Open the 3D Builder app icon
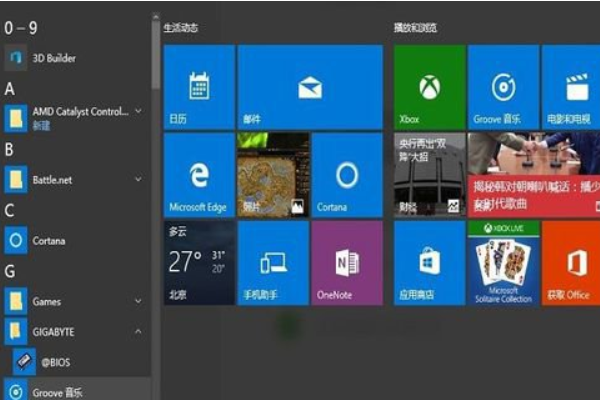Image resolution: width=600 pixels, height=400 pixels. coord(16,58)
